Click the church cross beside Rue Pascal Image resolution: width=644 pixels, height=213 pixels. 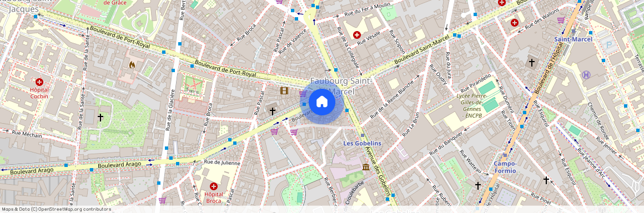272,111
